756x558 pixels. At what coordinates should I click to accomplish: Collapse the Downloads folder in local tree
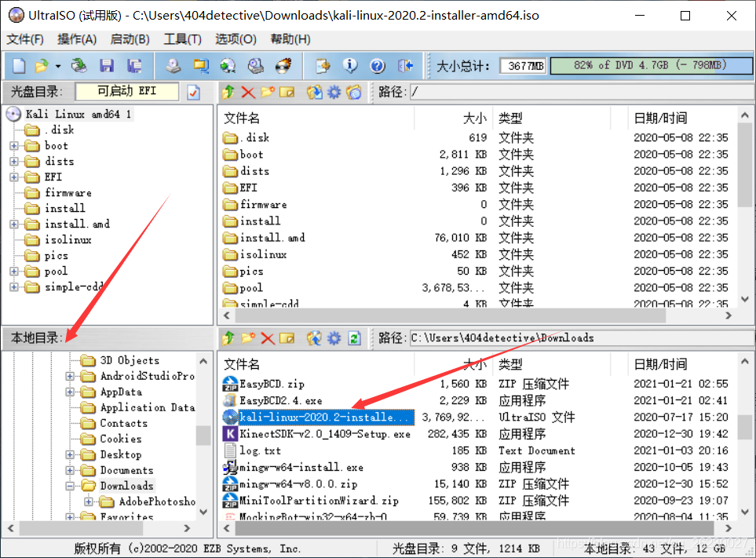click(x=70, y=487)
